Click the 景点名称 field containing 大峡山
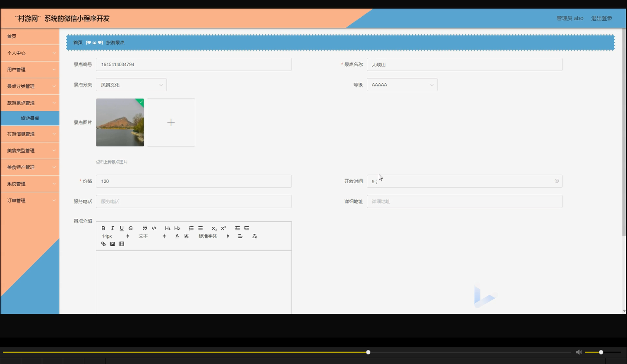The width and height of the screenshot is (627, 364). [464, 65]
